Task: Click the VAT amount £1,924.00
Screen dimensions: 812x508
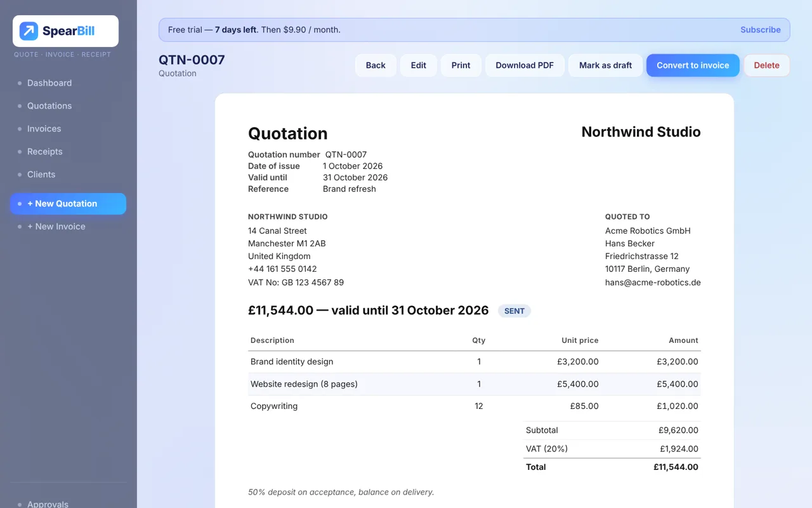Action: click(679, 449)
